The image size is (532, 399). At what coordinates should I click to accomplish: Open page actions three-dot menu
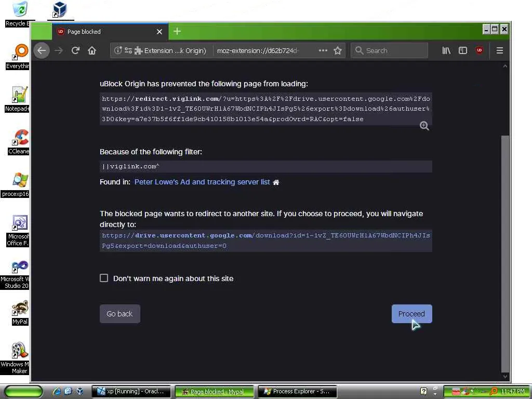323,50
